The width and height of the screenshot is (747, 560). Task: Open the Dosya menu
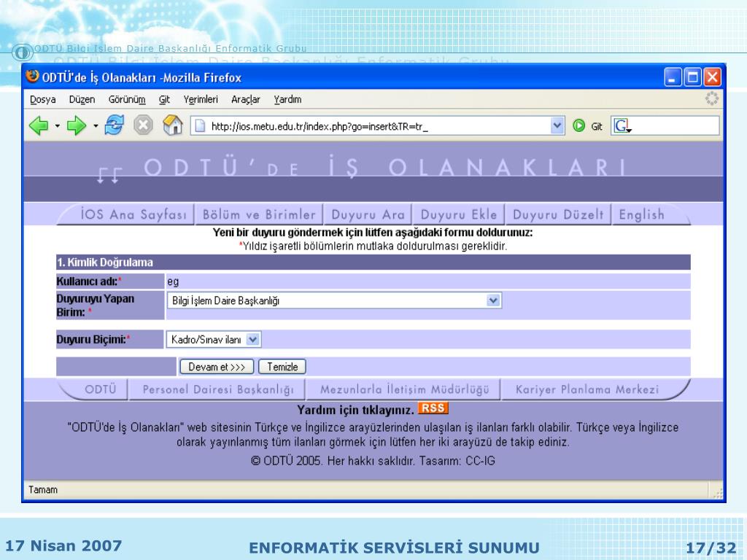43,99
